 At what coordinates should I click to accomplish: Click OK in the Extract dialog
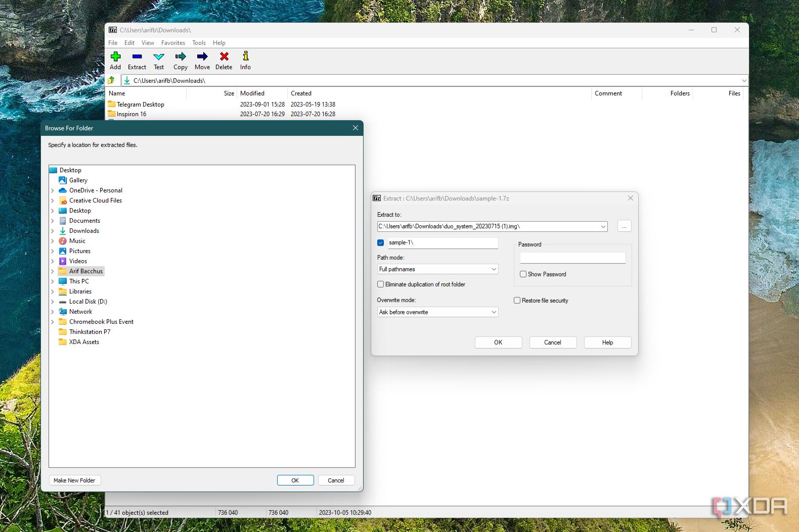(499, 343)
